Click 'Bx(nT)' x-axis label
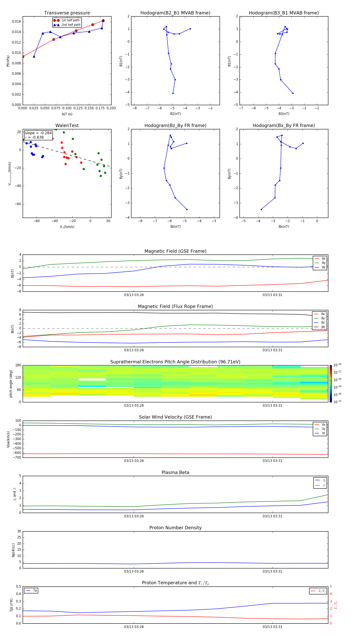 coord(284,227)
